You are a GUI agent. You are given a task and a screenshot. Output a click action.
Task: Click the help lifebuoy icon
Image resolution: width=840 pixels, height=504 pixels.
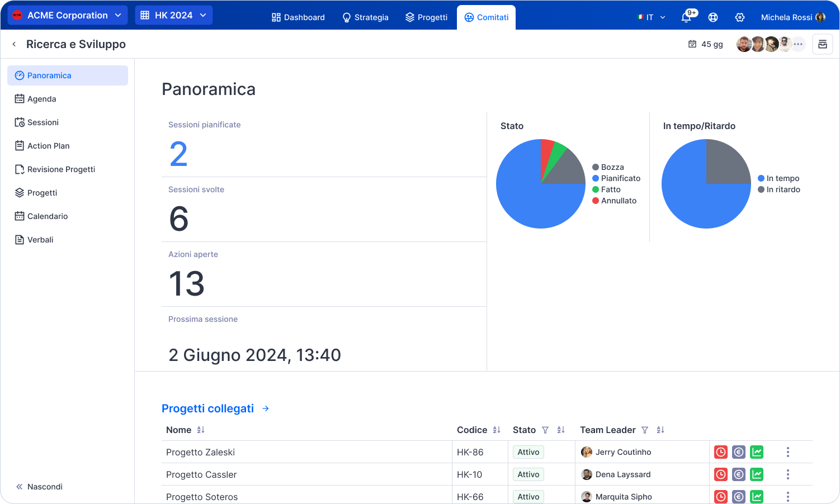point(713,17)
